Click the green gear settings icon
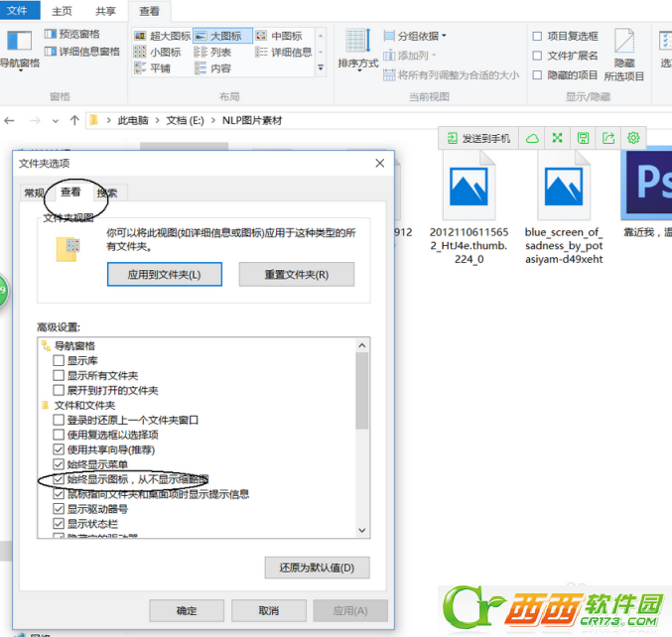This screenshot has width=672, height=637. coord(633,138)
